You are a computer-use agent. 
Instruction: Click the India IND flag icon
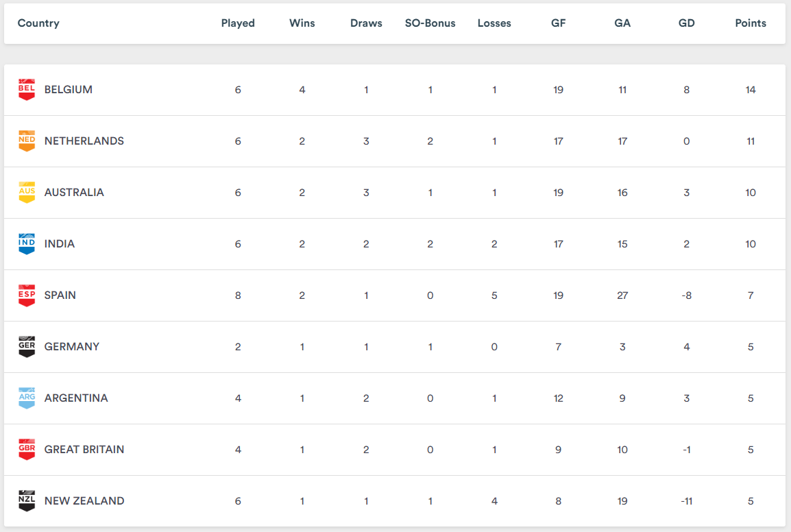tap(27, 244)
